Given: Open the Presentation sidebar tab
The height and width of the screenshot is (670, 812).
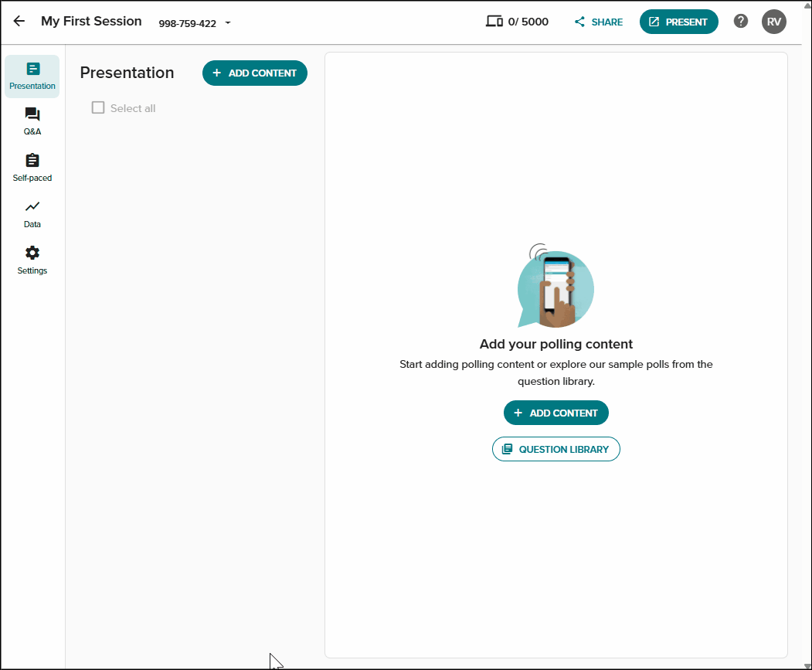Looking at the screenshot, I should 32,77.
